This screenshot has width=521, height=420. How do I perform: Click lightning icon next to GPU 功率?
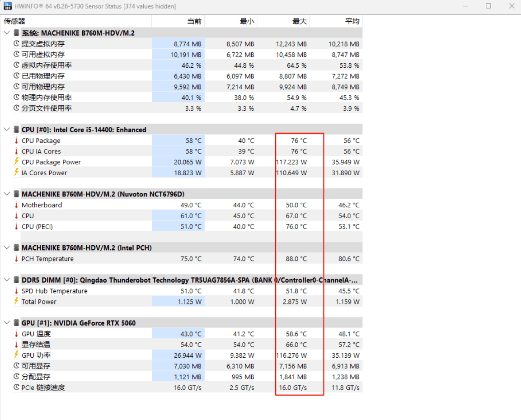coord(16,355)
